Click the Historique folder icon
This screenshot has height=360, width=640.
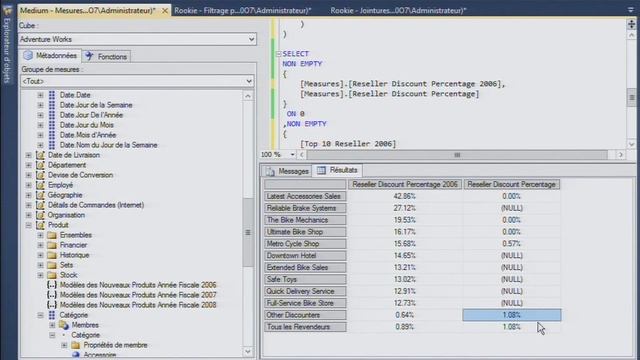[x=52, y=255]
